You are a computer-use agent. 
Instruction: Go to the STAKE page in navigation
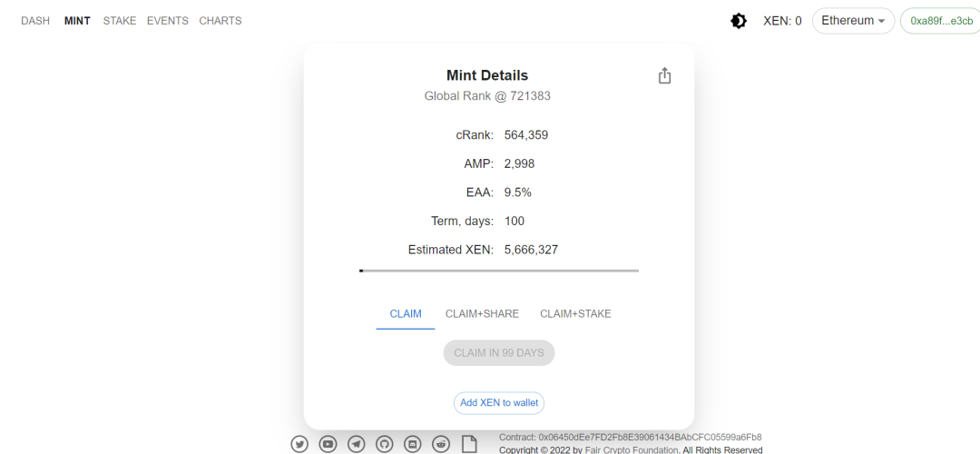click(120, 21)
